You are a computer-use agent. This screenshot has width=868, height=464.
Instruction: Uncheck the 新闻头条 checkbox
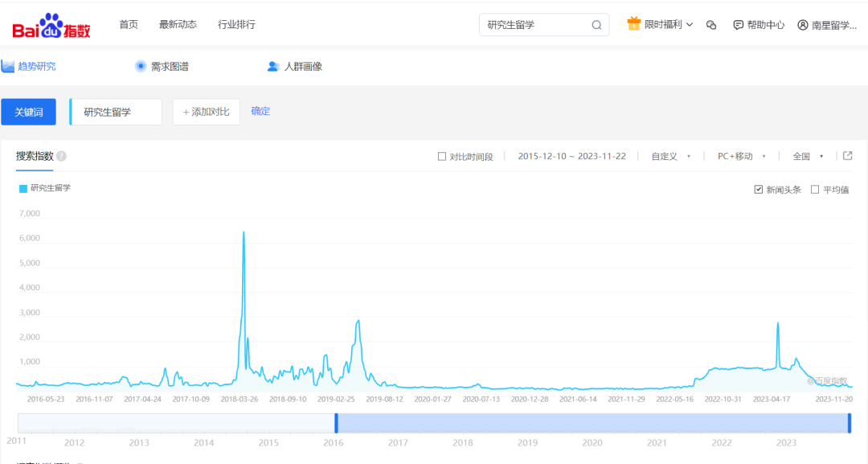[759, 189]
